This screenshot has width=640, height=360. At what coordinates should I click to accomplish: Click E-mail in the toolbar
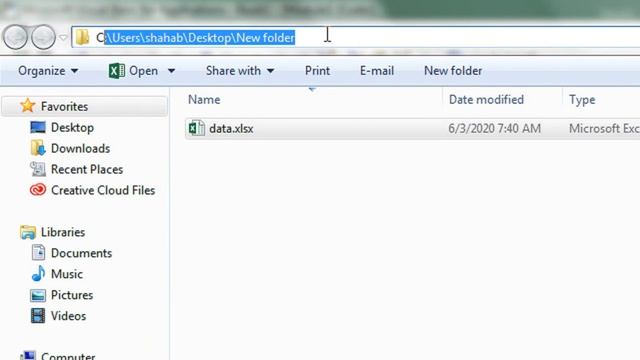pyautogui.click(x=377, y=71)
